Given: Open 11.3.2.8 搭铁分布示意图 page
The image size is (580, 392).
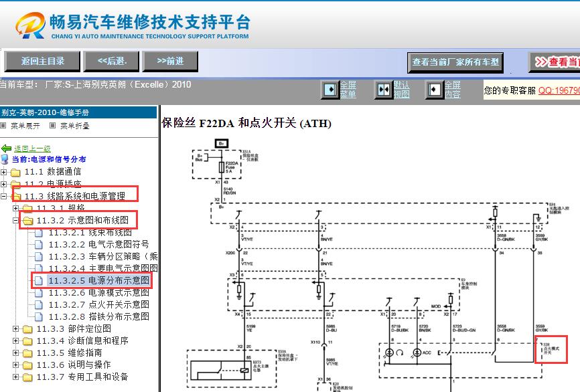Looking at the screenshot, I should (x=98, y=316).
